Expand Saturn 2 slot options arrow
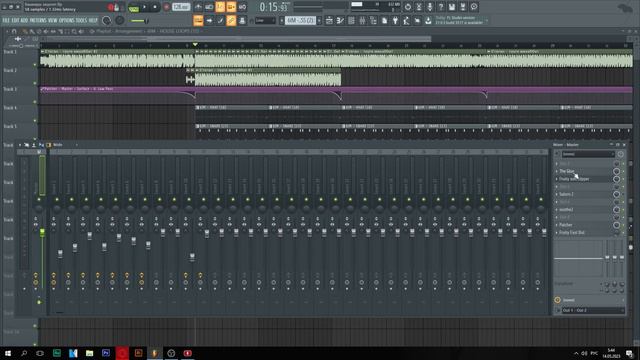Image resolution: width=640 pixels, height=360 pixels. click(x=556, y=194)
